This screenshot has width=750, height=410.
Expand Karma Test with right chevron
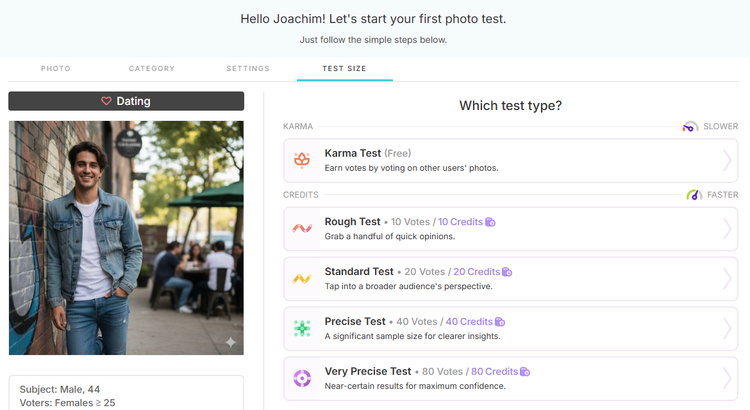pyautogui.click(x=727, y=161)
